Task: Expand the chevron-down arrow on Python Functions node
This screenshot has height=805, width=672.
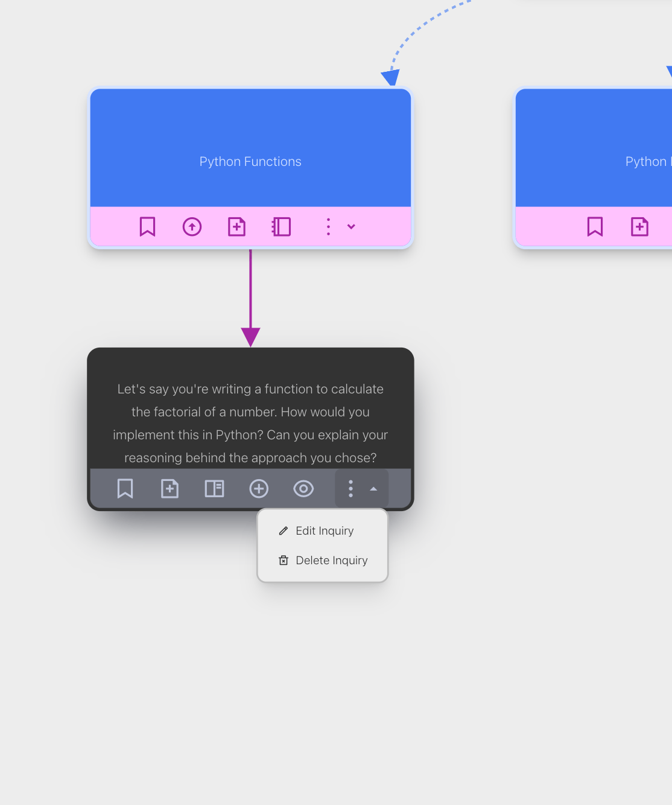Action: coord(351,227)
